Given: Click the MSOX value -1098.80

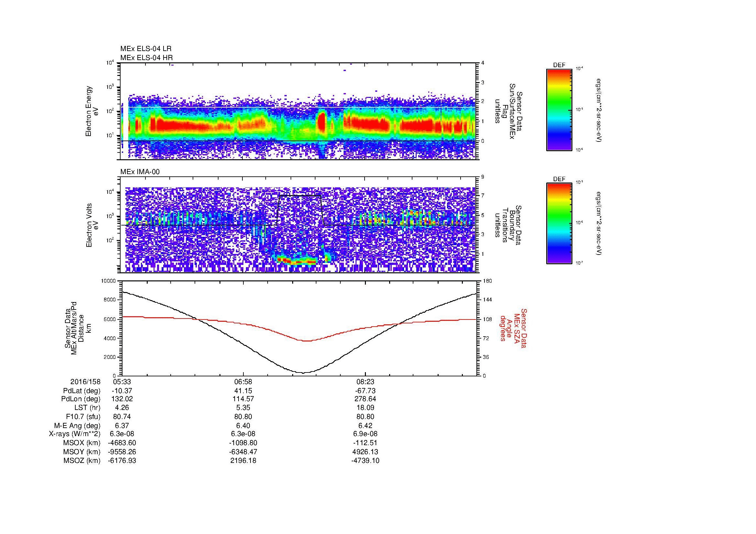Looking at the screenshot, I should click(x=243, y=443).
